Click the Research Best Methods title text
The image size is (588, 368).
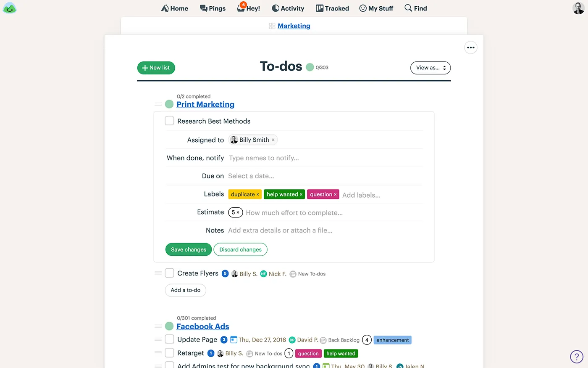click(x=214, y=121)
